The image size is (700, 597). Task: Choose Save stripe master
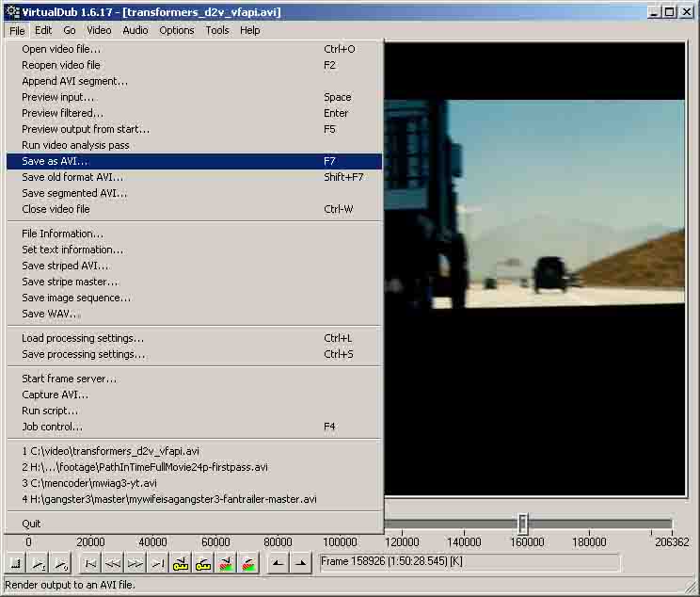click(194, 282)
